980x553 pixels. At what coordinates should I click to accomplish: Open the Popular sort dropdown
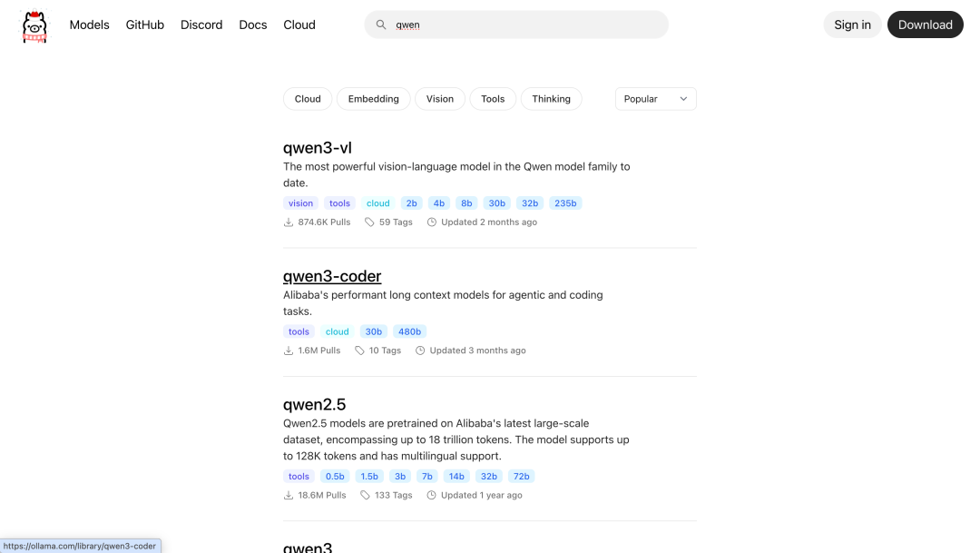point(655,98)
